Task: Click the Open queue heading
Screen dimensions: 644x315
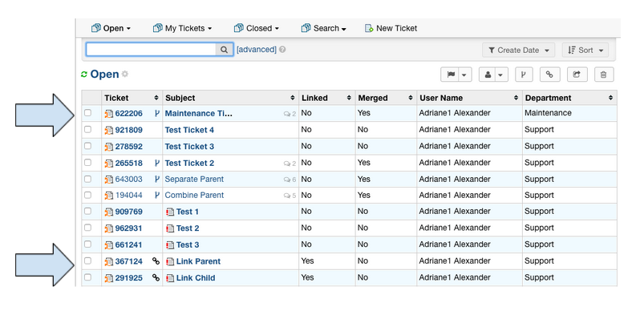Action: click(105, 75)
